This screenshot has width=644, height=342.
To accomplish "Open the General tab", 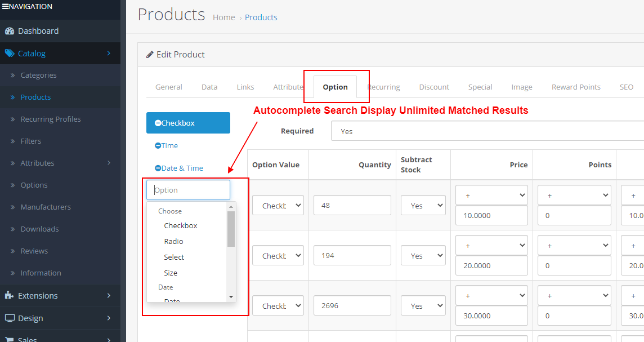I will click(168, 87).
